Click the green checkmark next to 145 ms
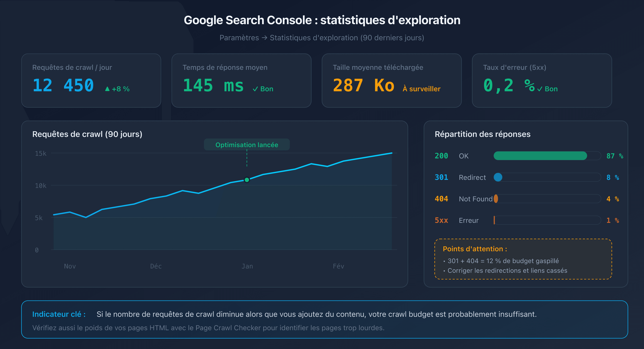This screenshot has height=349, width=644. coord(255,89)
